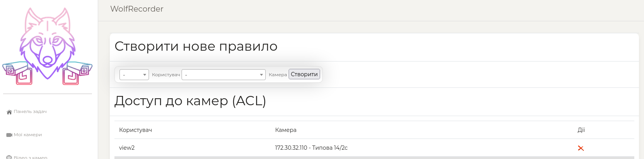Delete the view2 ACL rule with red X
This screenshot has height=159, width=644.
click(x=581, y=148)
